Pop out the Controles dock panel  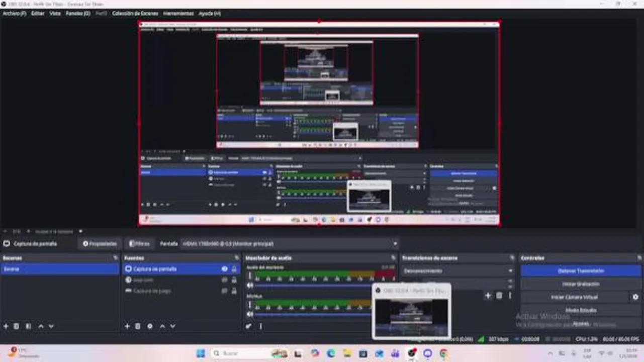point(640,258)
